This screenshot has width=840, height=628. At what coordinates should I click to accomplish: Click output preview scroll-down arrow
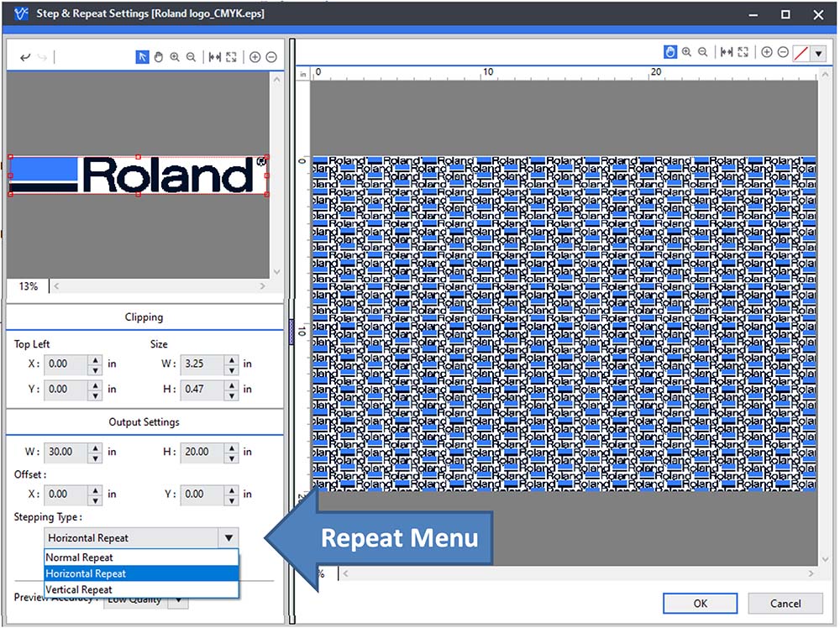pos(825,559)
